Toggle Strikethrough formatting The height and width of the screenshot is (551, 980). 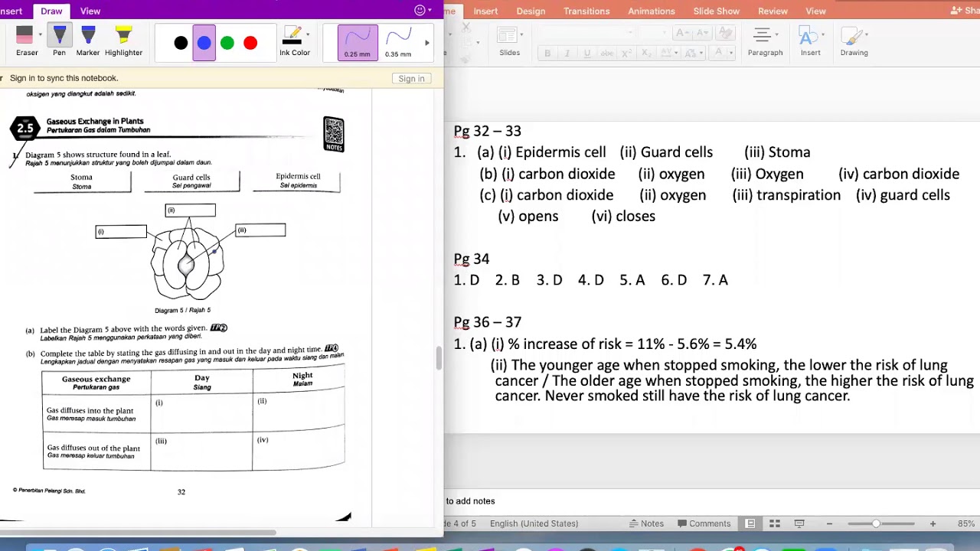point(607,53)
